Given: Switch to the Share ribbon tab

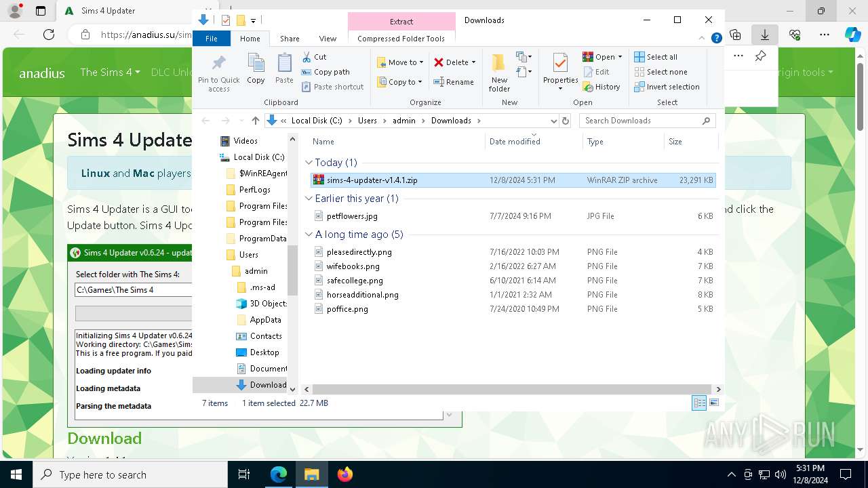Looking at the screenshot, I should pos(290,39).
